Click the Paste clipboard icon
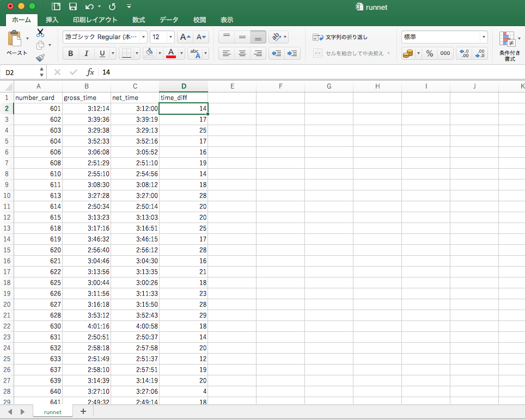The image size is (525, 420). (x=15, y=38)
